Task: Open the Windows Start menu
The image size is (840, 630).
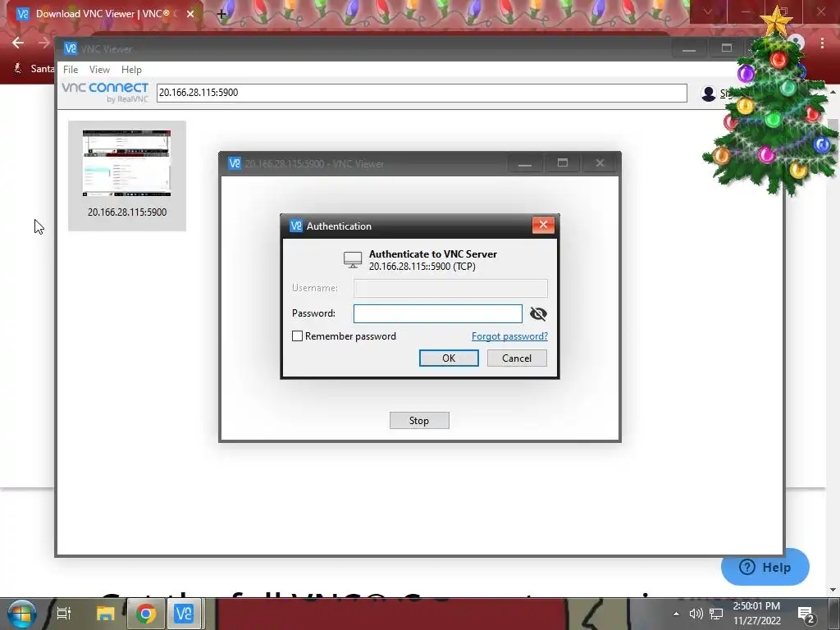Action: [21, 614]
